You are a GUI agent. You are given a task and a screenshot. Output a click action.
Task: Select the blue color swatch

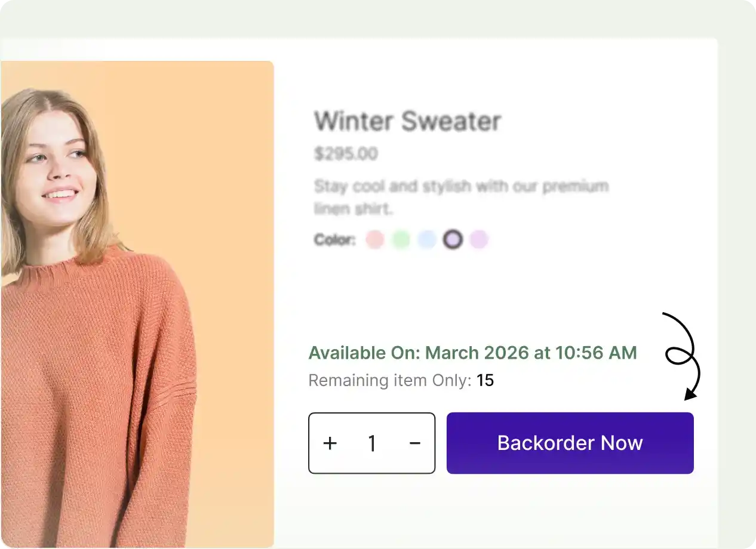point(428,239)
